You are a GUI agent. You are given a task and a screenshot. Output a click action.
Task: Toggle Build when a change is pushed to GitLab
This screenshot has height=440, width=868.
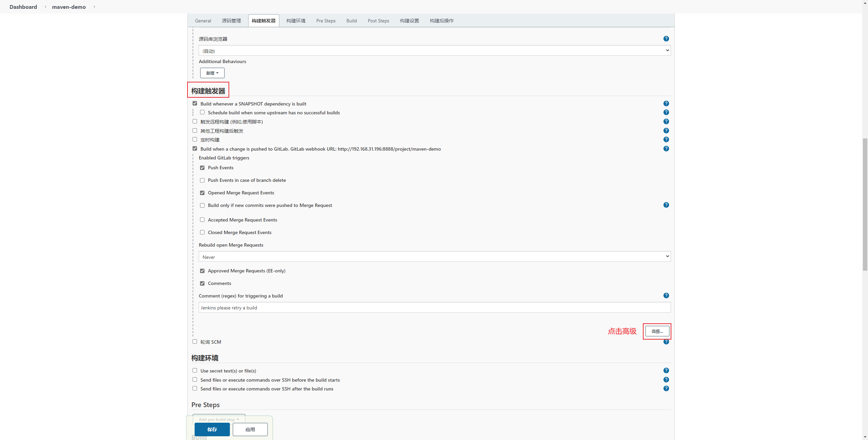pos(195,149)
